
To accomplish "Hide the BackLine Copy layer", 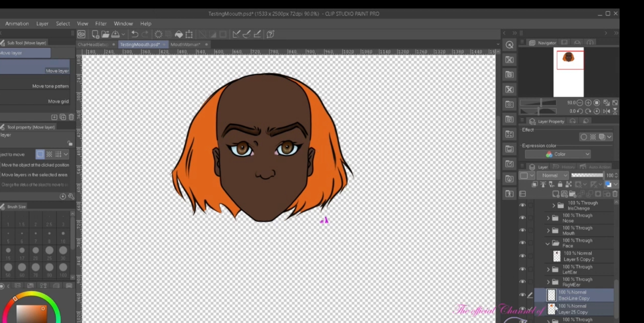I will (x=522, y=295).
